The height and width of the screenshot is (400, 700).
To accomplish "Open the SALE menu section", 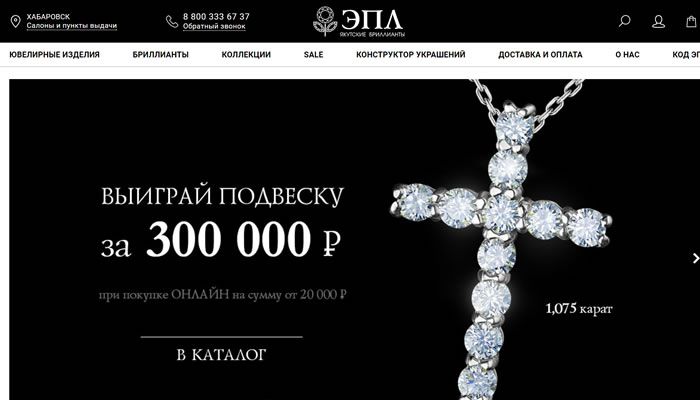I will [x=313, y=54].
